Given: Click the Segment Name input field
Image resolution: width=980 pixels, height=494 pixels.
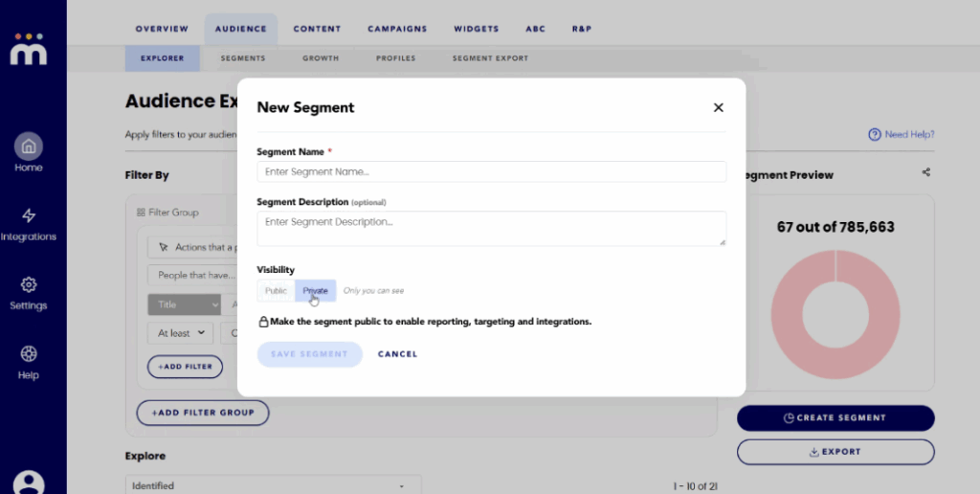Looking at the screenshot, I should click(491, 172).
